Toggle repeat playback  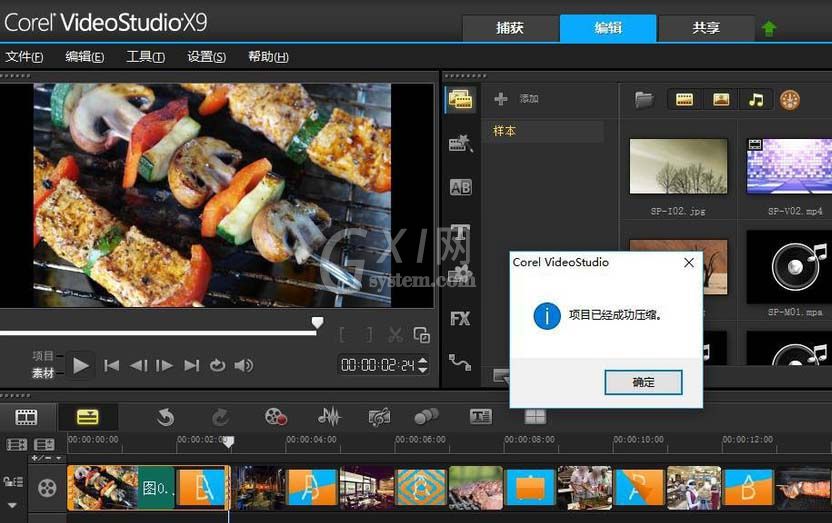(x=217, y=365)
